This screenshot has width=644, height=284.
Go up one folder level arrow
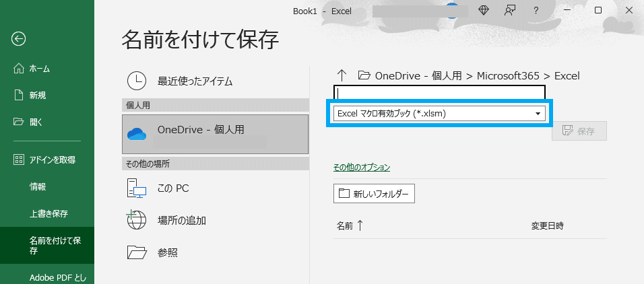[342, 75]
